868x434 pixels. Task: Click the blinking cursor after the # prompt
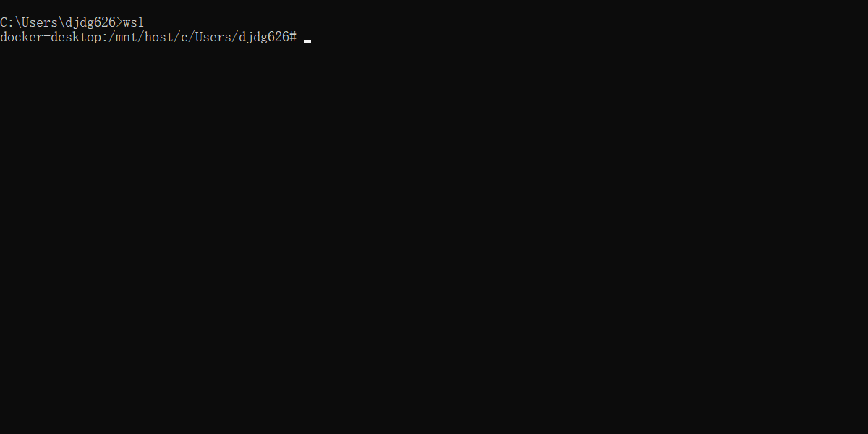click(x=307, y=41)
